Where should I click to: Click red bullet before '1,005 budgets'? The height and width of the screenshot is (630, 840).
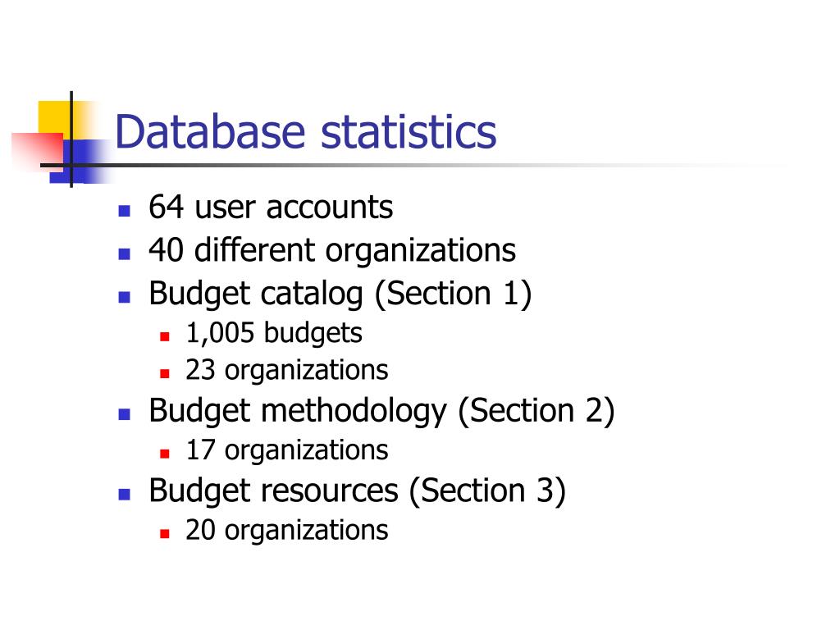pyautogui.click(x=164, y=336)
